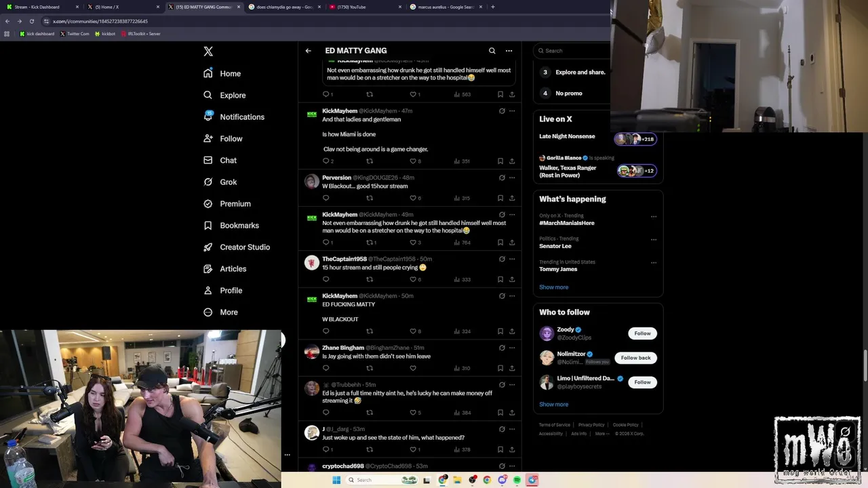Reload the page in browser
The width and height of the screenshot is (868, 488).
tap(31, 21)
